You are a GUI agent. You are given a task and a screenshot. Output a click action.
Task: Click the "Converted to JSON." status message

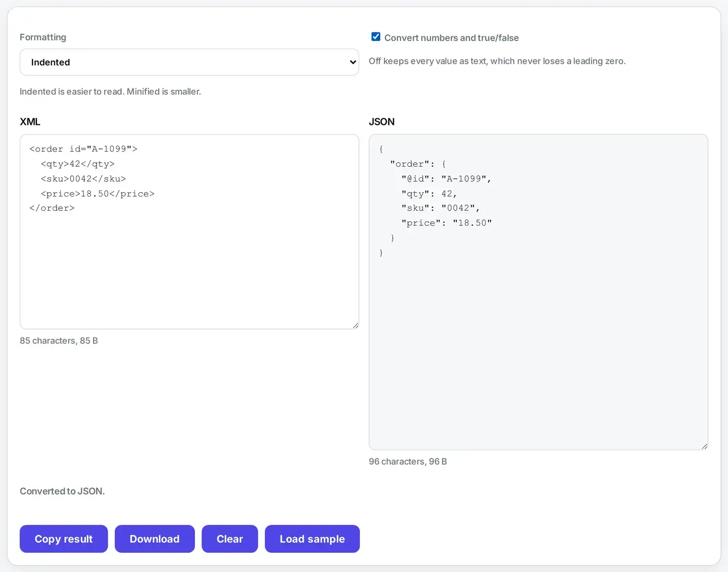click(x=62, y=491)
